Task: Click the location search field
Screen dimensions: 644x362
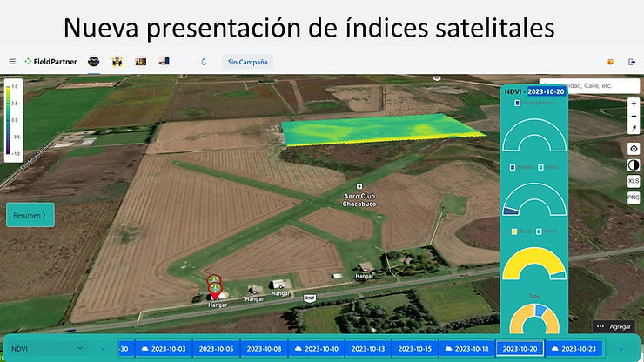Action: point(589,86)
